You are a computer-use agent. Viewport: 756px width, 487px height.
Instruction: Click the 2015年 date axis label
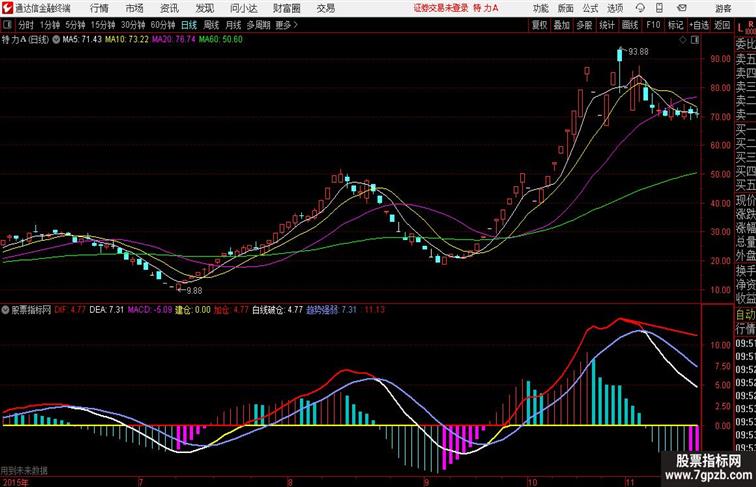click(x=15, y=482)
